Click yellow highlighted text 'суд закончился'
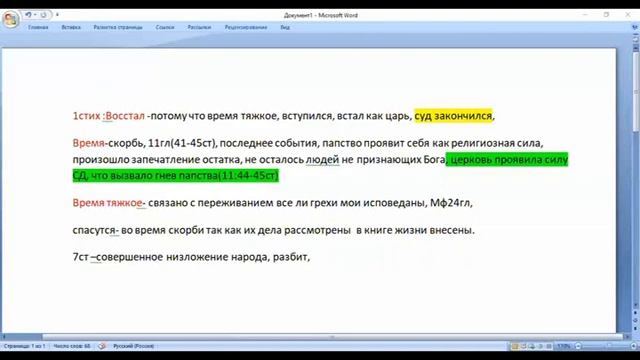This screenshot has width=640, height=360. click(453, 116)
